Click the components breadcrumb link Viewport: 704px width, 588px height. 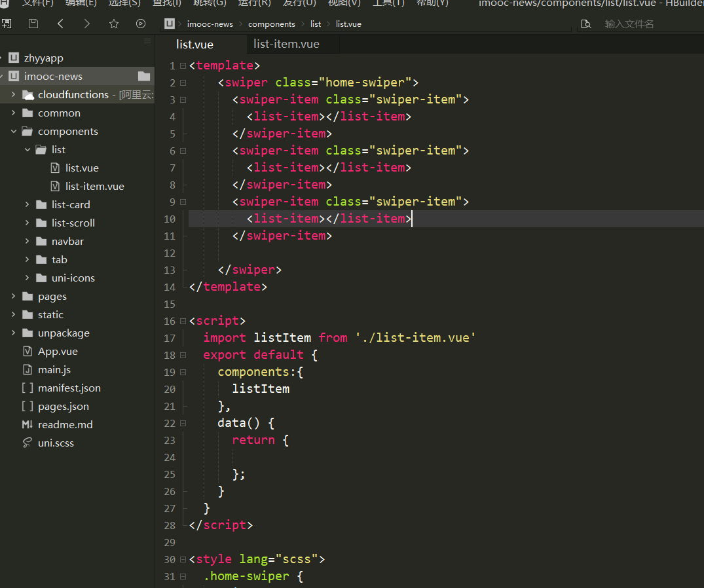[x=272, y=24]
